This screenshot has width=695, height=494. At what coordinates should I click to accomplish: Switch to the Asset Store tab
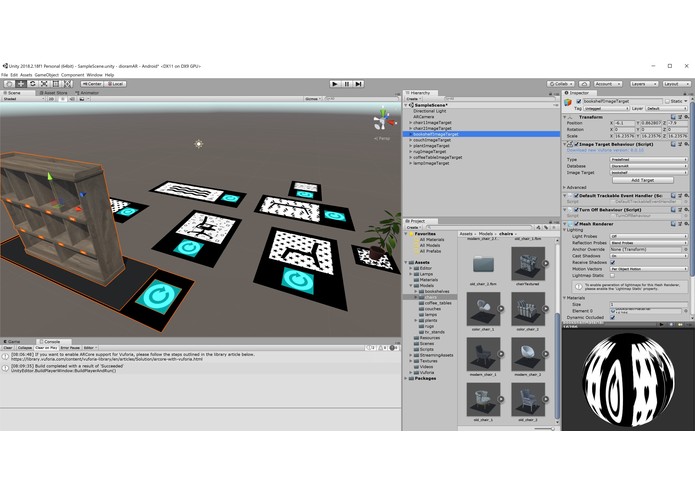pyautogui.click(x=53, y=93)
